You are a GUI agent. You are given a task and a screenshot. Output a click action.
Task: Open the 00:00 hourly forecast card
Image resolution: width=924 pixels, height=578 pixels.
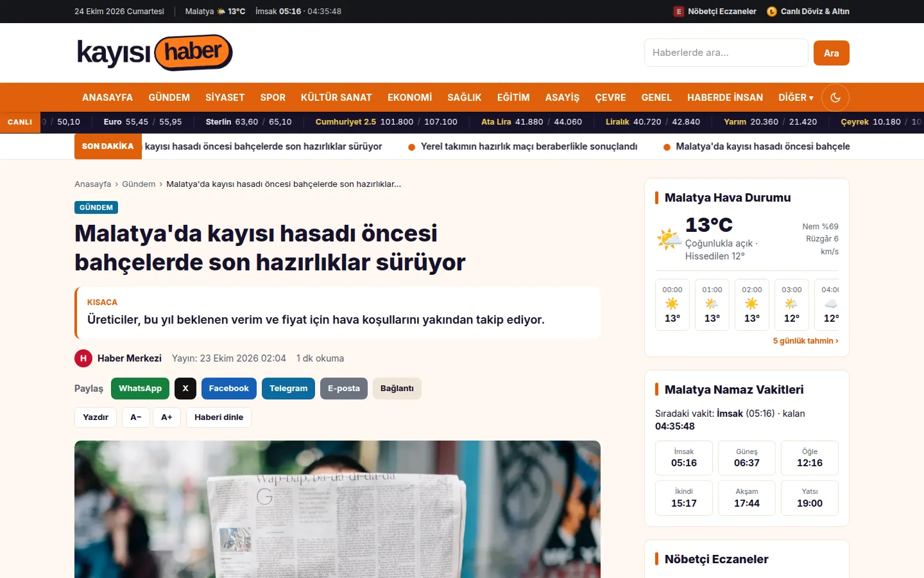point(672,304)
